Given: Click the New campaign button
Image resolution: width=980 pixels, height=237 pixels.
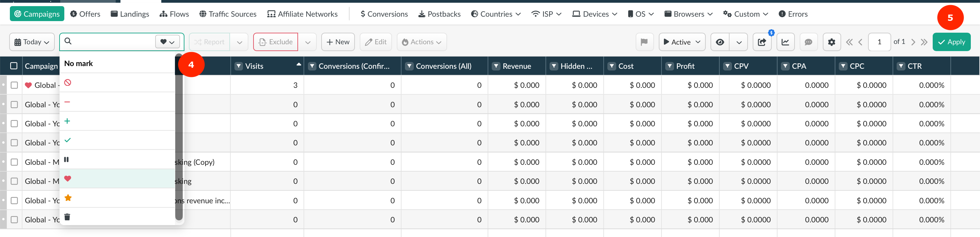Looking at the screenshot, I should pyautogui.click(x=338, y=42).
